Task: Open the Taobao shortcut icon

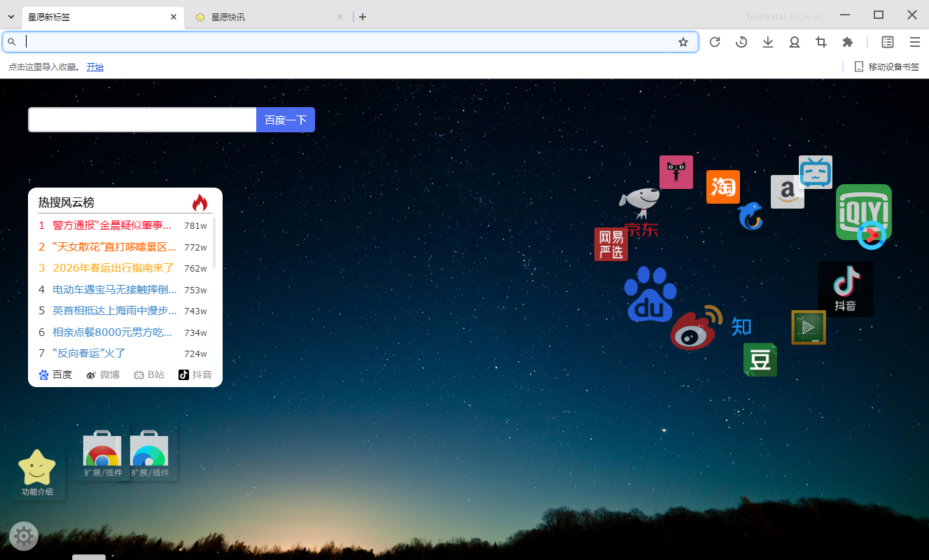Action: [722, 187]
